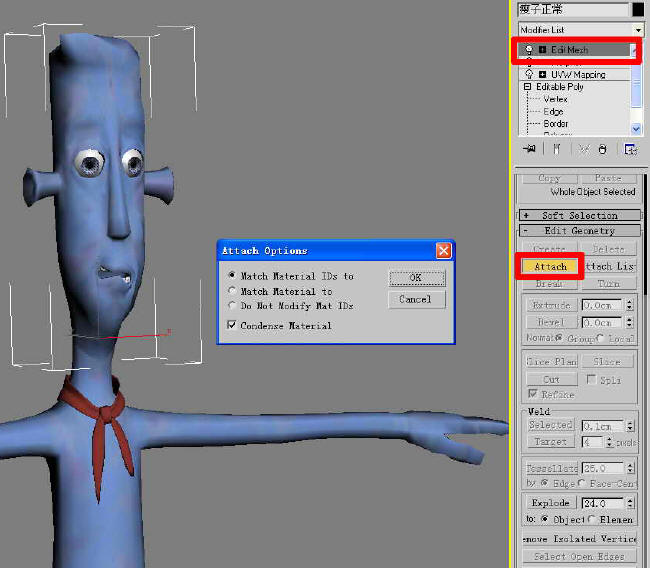Click the modifier stack scroll down arrow

(x=636, y=129)
